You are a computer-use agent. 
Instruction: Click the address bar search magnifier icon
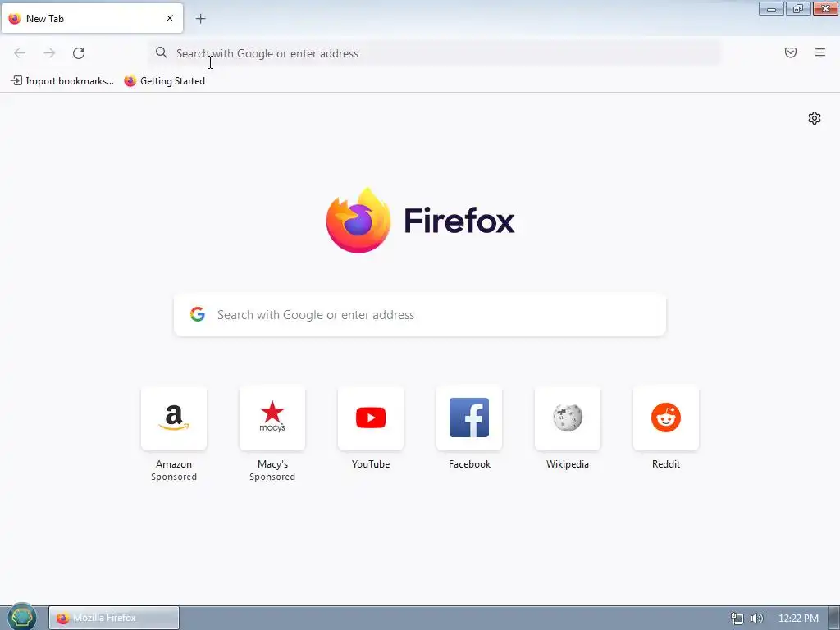pos(162,52)
